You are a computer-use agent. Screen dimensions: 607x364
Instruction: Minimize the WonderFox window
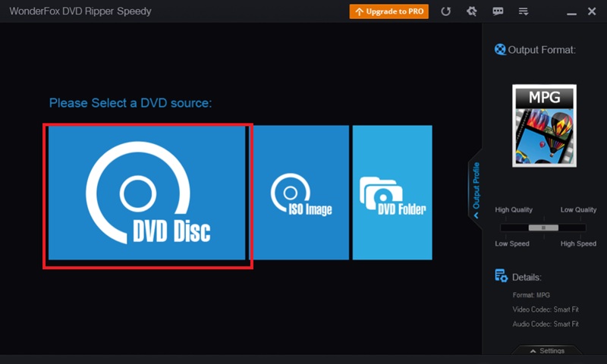tap(571, 14)
